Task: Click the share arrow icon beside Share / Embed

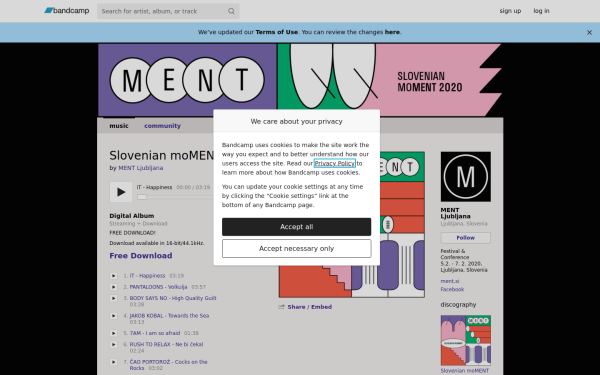Action: (x=282, y=307)
